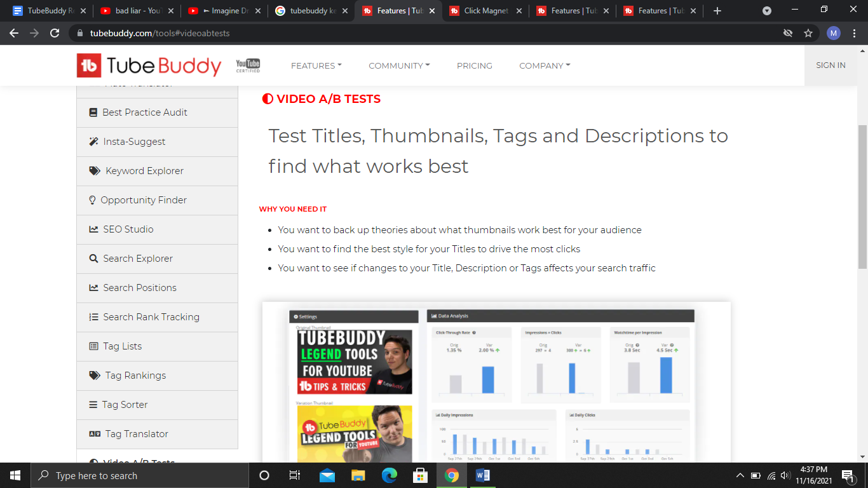This screenshot has width=868, height=488.
Task: Open SEO Studio in the sidebar
Action: click(x=157, y=229)
